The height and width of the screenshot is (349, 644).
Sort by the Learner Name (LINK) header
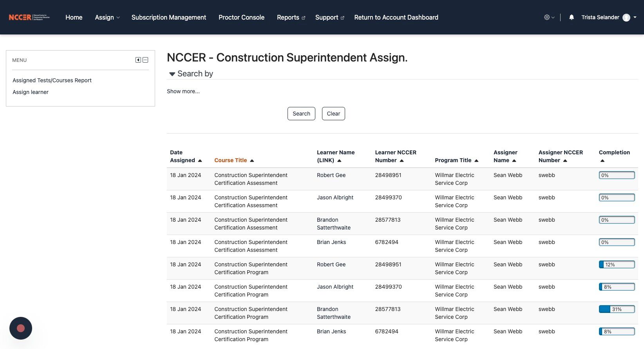[x=336, y=156]
